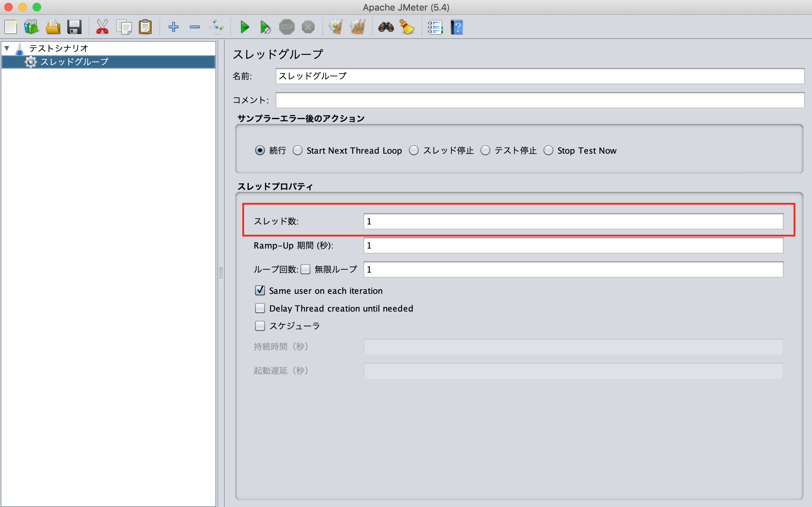The height and width of the screenshot is (507, 812).
Task: Click the Clear All brooms icon
Action: (x=357, y=27)
